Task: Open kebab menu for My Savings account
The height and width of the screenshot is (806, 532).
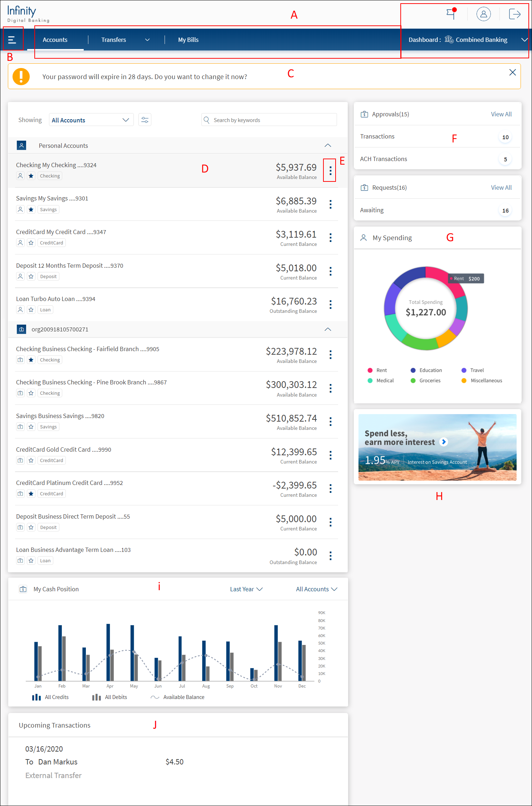Action: (330, 204)
